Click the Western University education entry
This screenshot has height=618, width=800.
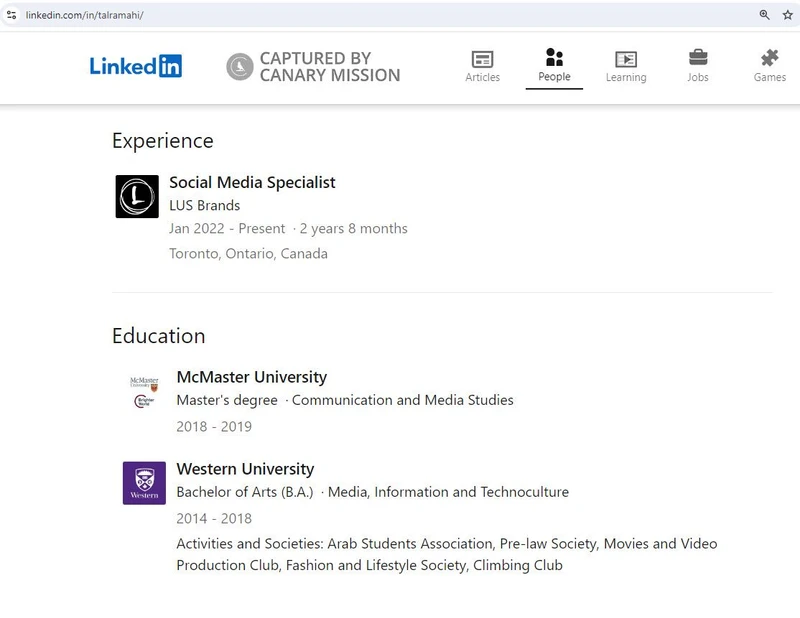coord(245,469)
